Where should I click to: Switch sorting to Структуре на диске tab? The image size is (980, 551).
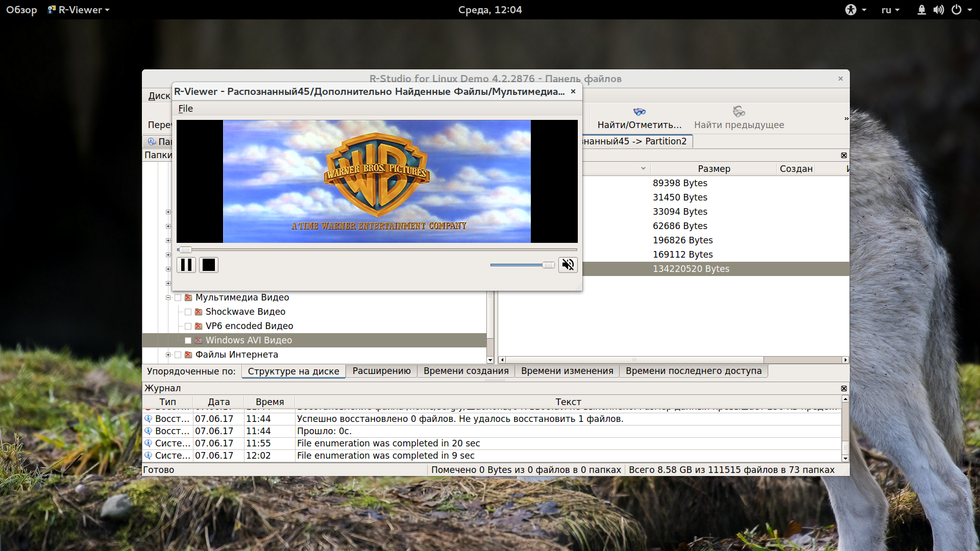[x=293, y=371]
